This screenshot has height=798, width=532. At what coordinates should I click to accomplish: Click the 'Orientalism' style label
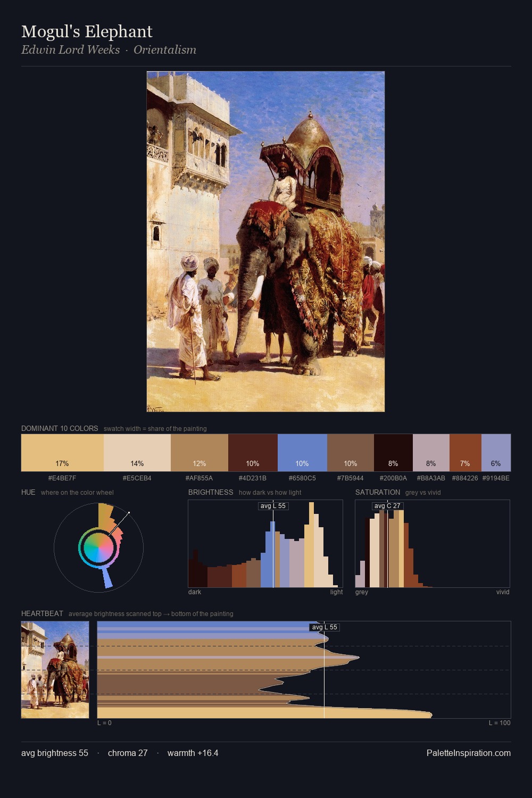pyautogui.click(x=165, y=50)
